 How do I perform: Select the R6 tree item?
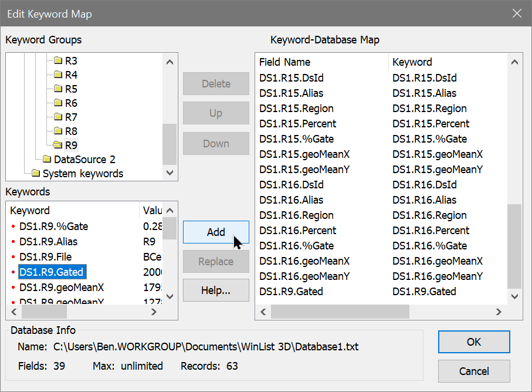(x=71, y=103)
